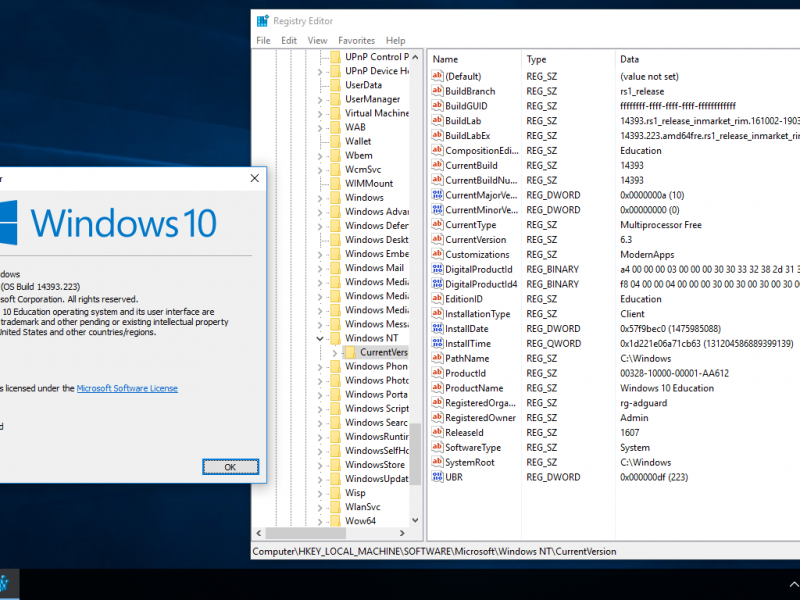Select the Customizations value name
This screenshot has height=600, width=800.
click(x=477, y=254)
